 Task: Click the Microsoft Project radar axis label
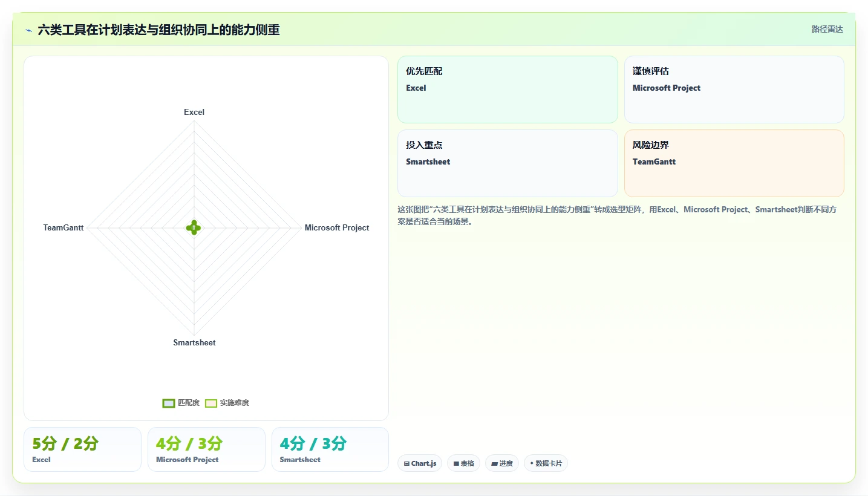(x=337, y=227)
